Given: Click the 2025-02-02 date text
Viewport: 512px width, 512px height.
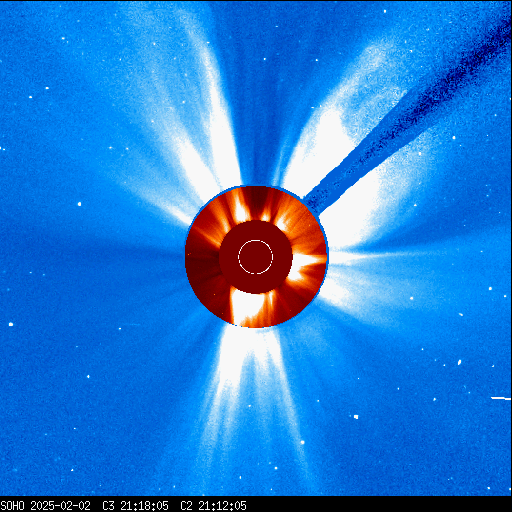Looking at the screenshot, I should (x=60, y=506).
